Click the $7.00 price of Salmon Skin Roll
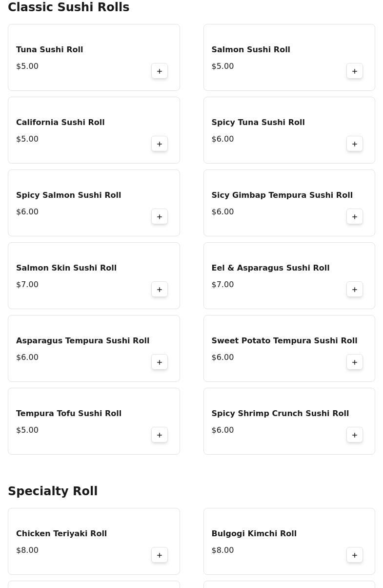383x588 pixels. click(x=27, y=285)
